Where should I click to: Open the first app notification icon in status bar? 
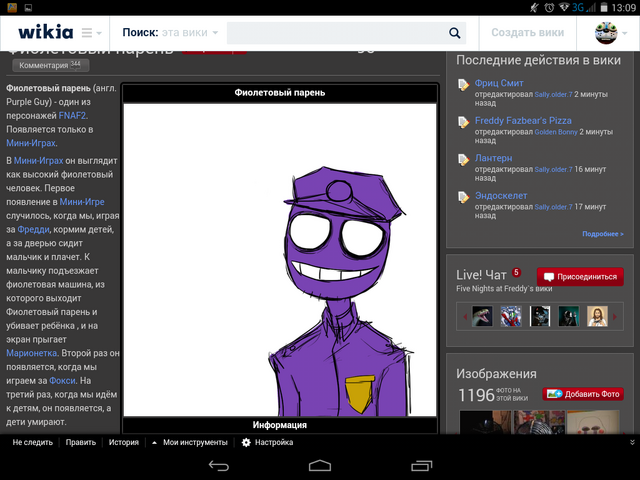[12, 7]
